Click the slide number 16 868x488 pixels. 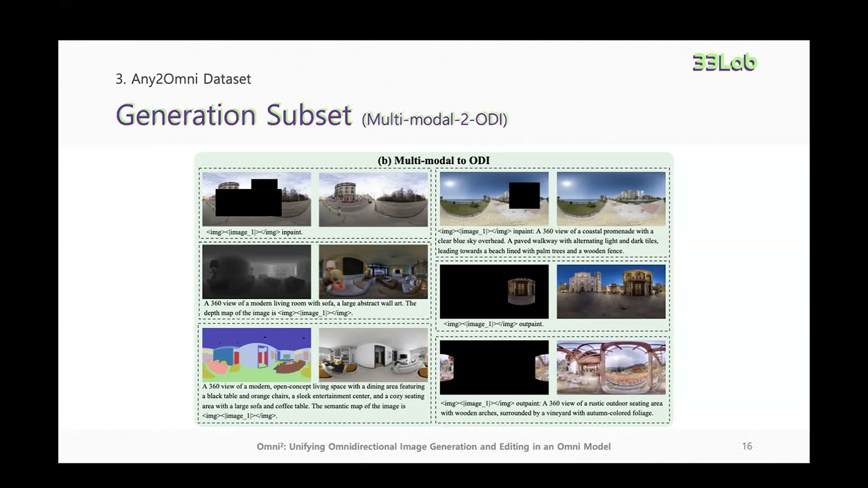[747, 446]
